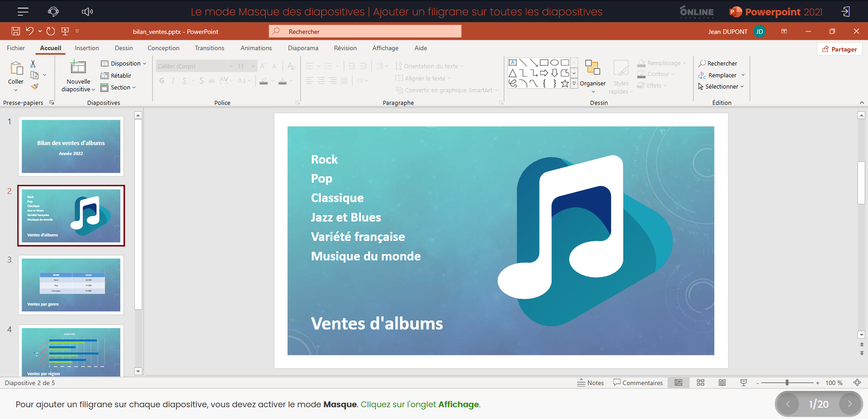
Task: Select the text box shape in gallery
Action: click(x=512, y=62)
